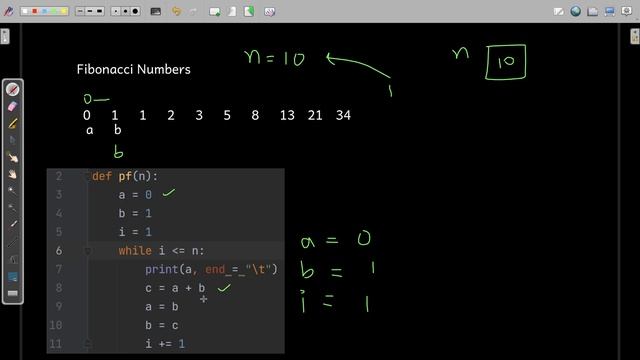This screenshot has width=640, height=360.
Task: Activate the Zoom out tool
Action: [x=13, y=207]
